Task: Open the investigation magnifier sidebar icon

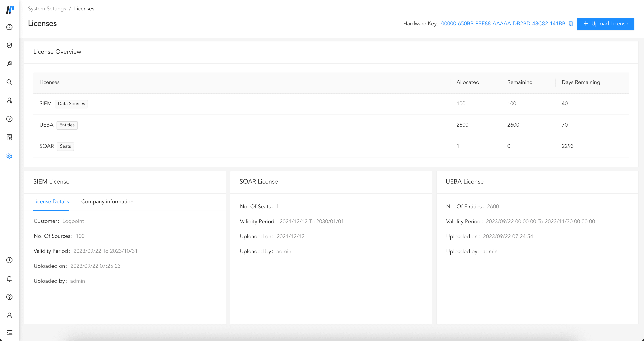Action: (x=9, y=63)
